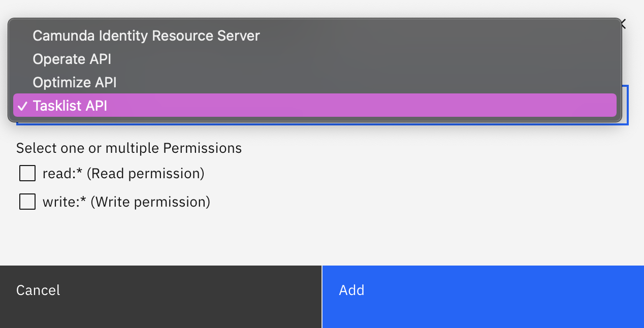Pick Optimize API in the dropdown
The image size is (644, 328).
75,82
